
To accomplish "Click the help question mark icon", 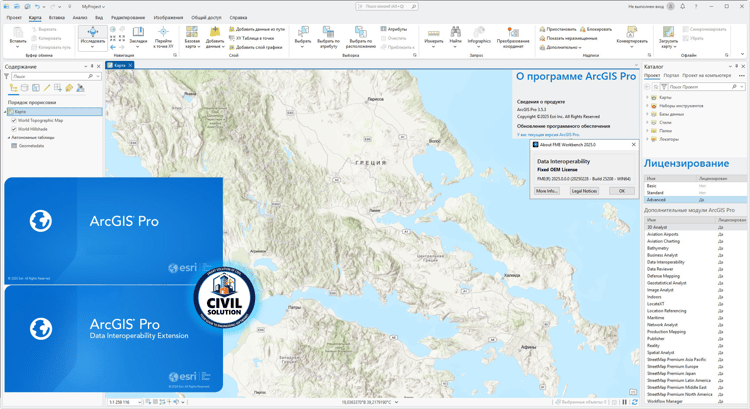I will (696, 6).
